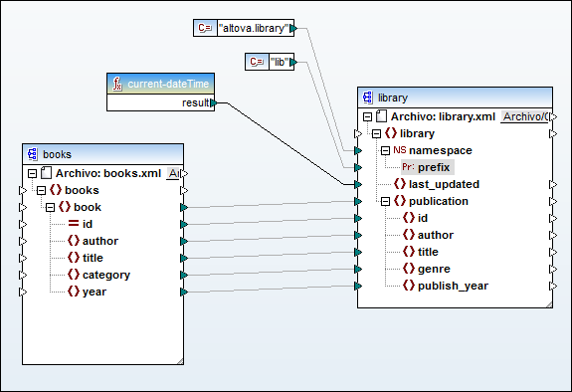Click the books.xml file document icon

click(x=46, y=173)
